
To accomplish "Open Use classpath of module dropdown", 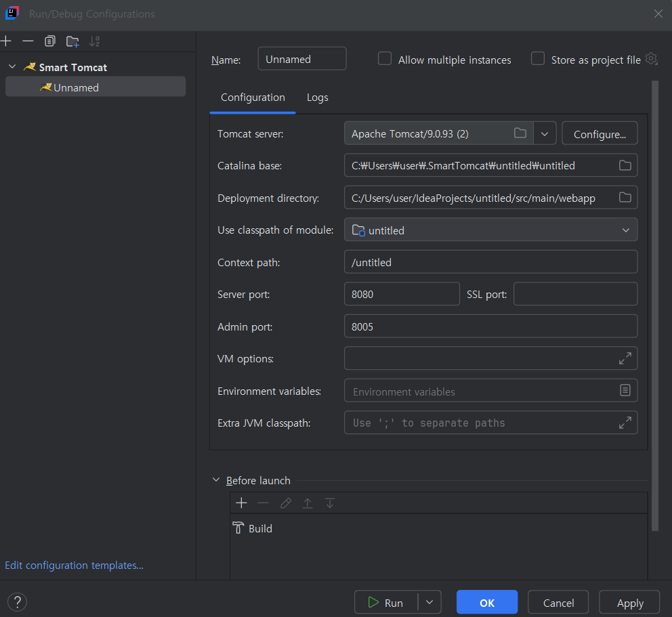I will click(626, 230).
